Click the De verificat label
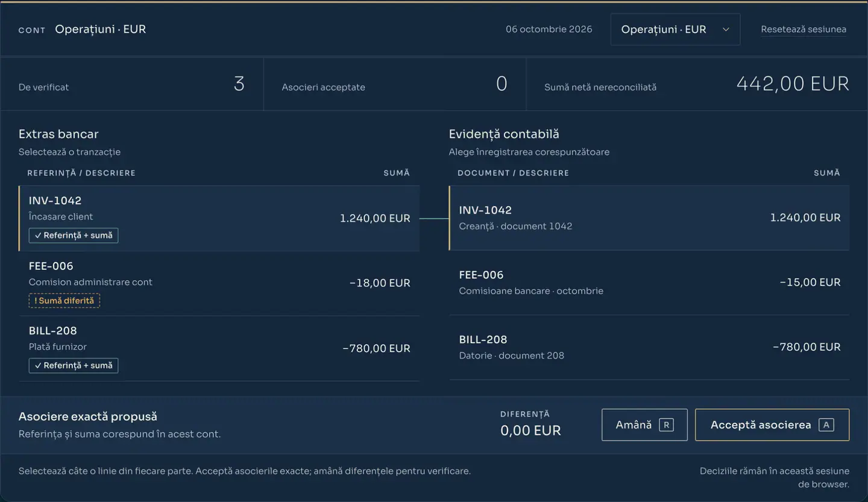Screen dimensions: 868x502 tap(43, 87)
